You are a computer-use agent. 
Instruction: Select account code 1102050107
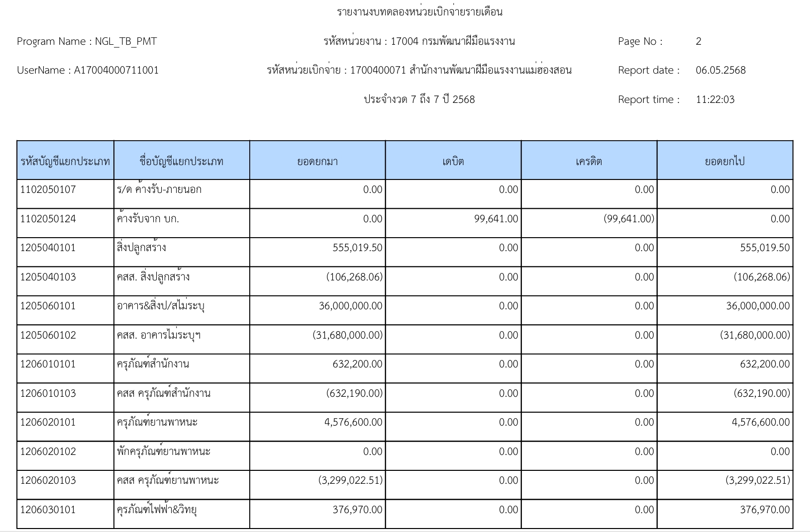[48, 189]
